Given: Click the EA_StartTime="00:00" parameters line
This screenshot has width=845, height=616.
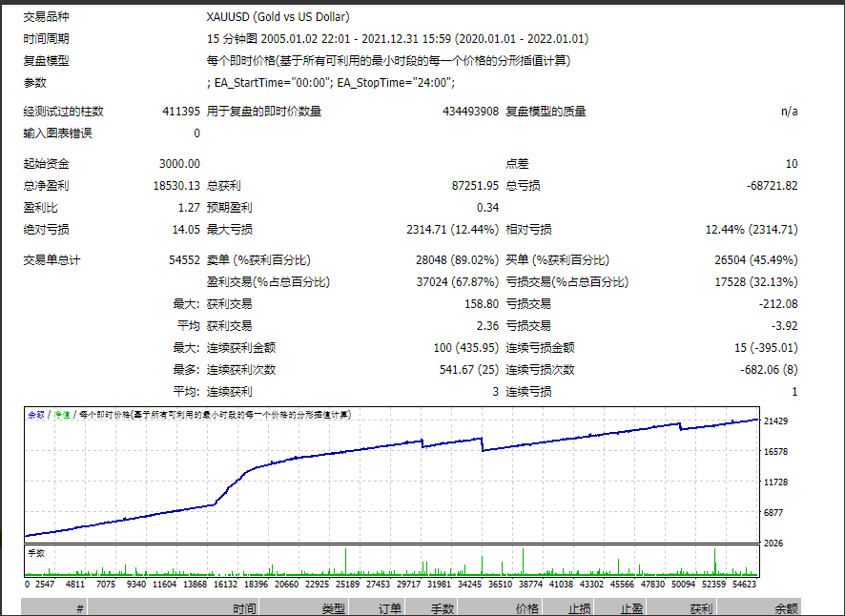Looking at the screenshot, I should tap(331, 82).
